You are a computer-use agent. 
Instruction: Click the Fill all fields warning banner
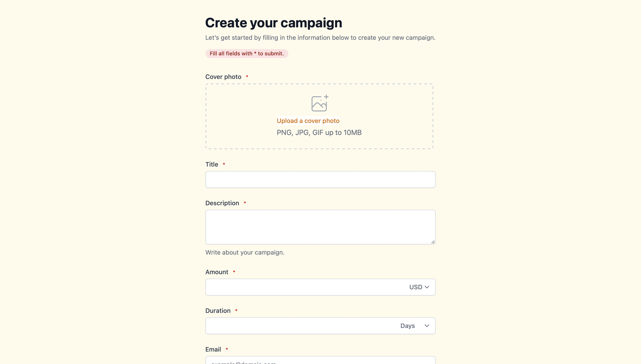pyautogui.click(x=247, y=53)
